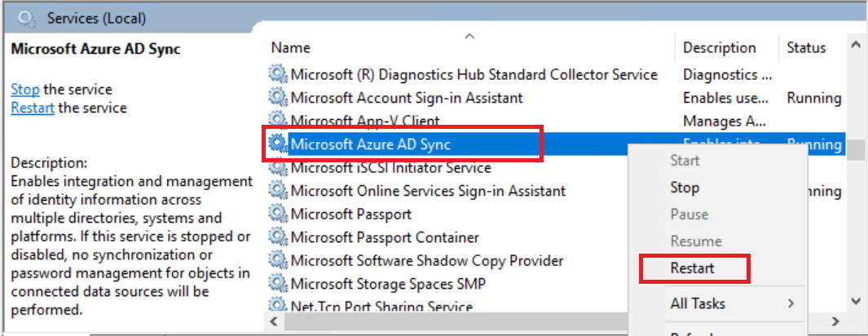This screenshot has width=868, height=336.
Task: Click gear icon beside Microsoft Account Sign-in Assistant
Action: point(279,98)
